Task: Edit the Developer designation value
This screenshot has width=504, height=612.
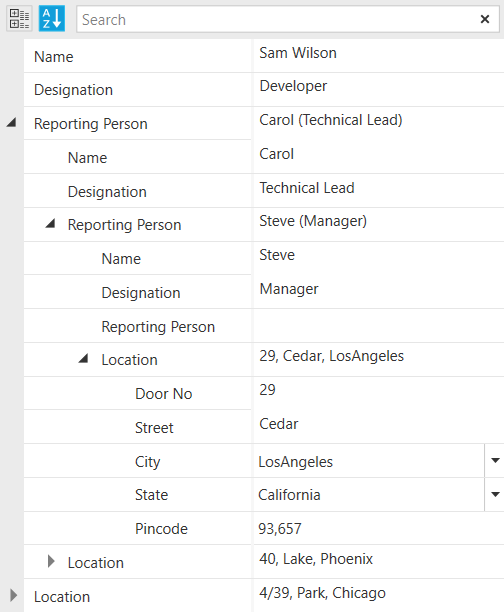Action: coord(379,89)
